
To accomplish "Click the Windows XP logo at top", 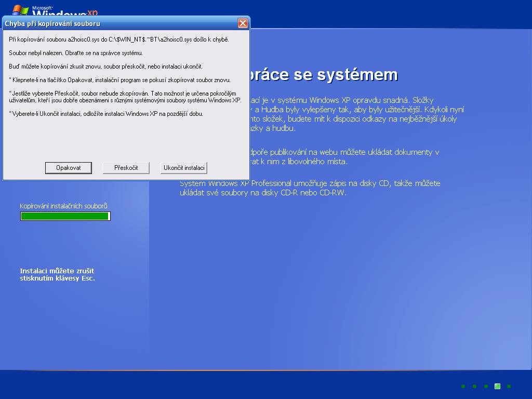I will click(55, 10).
